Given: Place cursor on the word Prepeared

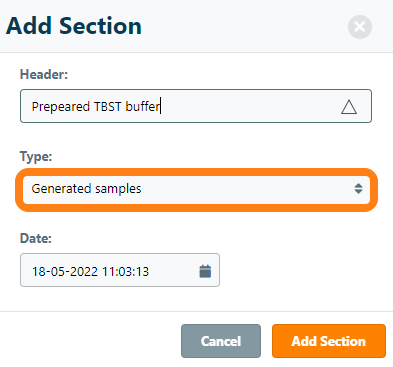Looking at the screenshot, I should (x=61, y=107).
